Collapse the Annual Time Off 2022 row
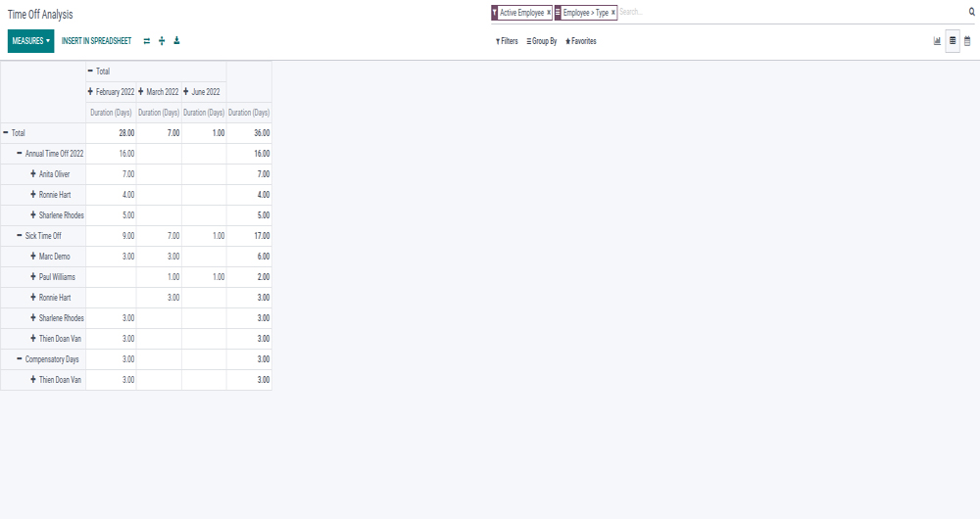Screen dimensions: 980x519 pos(49,154)
